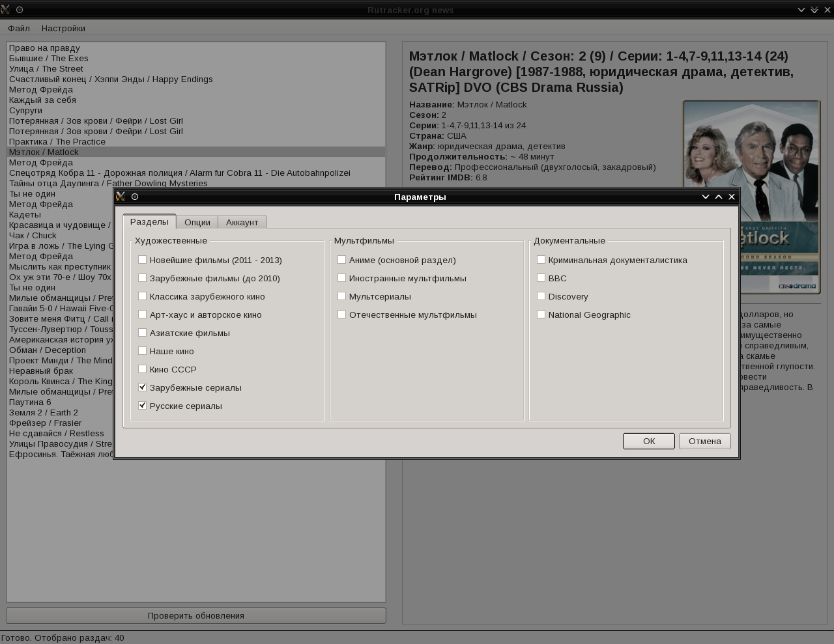Select 'Проект Минди' in the list
This screenshot has height=644, width=834.
pyautogui.click(x=61, y=360)
